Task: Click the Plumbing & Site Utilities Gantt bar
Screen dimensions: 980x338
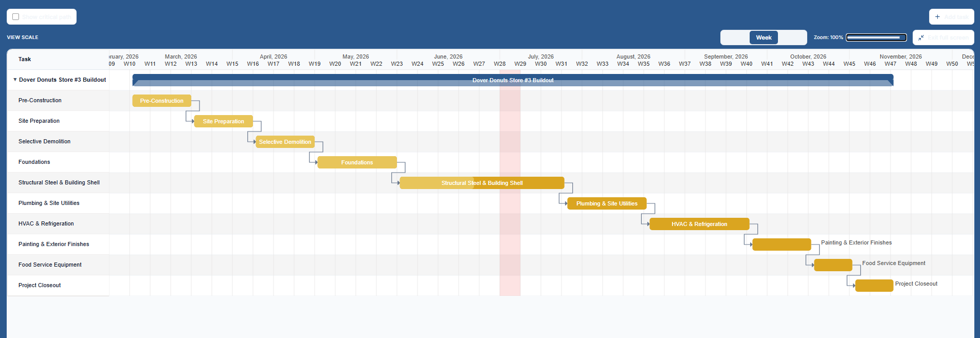Action: point(607,203)
